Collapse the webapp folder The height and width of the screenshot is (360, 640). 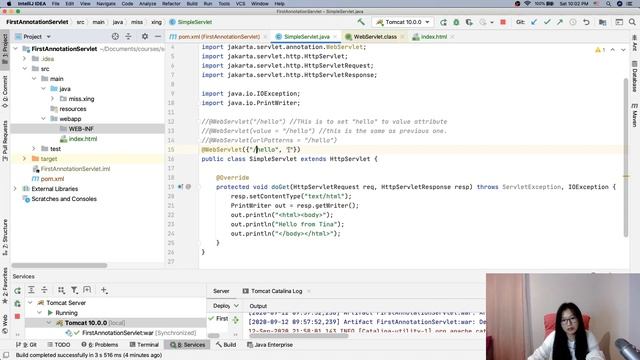pyautogui.click(x=44, y=119)
